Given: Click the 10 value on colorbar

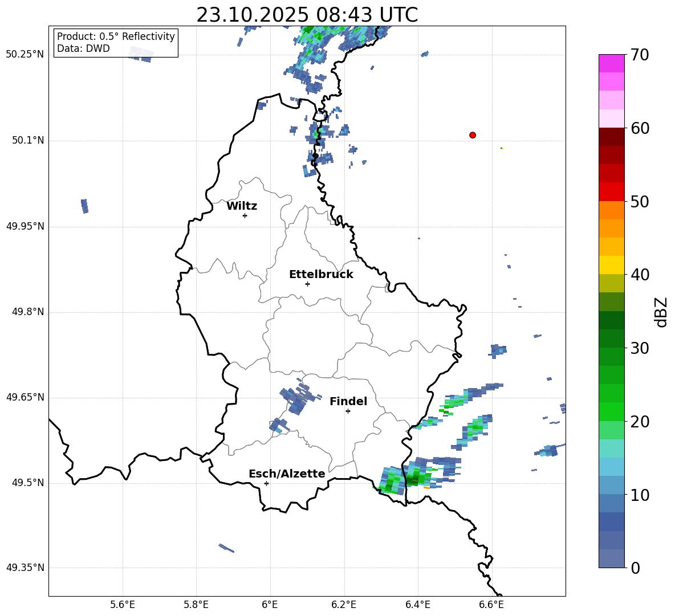Looking at the screenshot, I should [639, 495].
